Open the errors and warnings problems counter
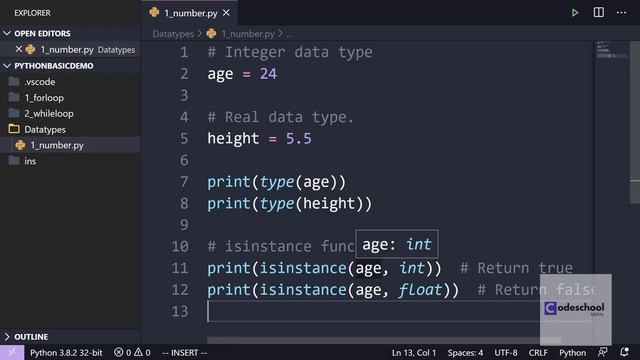The image size is (640, 360). 132,353
